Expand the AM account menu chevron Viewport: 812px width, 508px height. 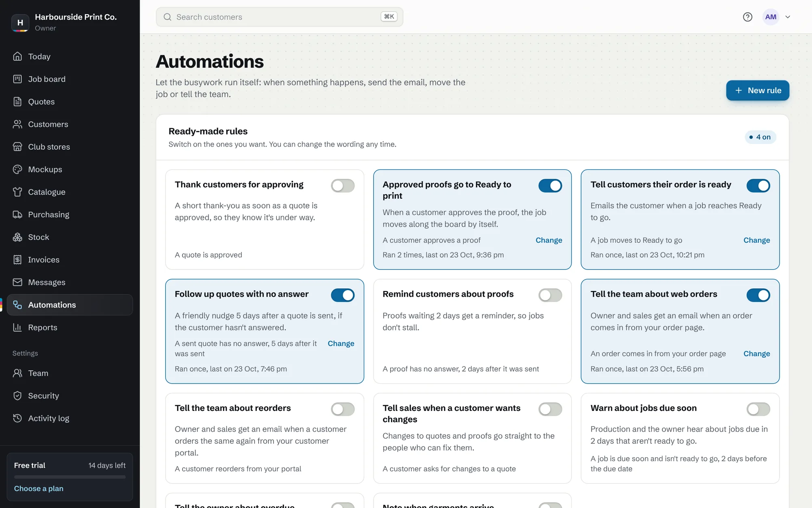(x=788, y=17)
